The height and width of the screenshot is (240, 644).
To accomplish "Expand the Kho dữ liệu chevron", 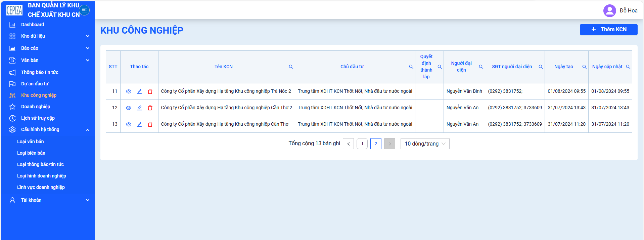I will click(88, 36).
